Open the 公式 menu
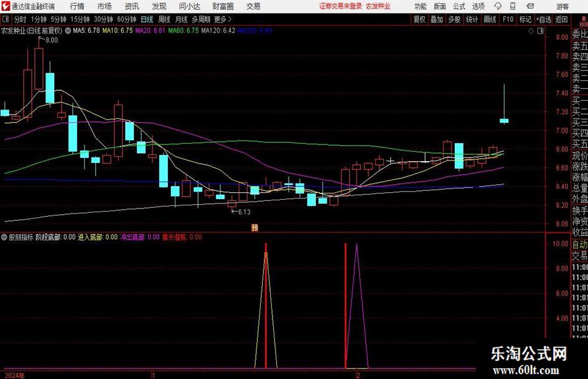This screenshot has height=379, width=588. [x=459, y=6]
